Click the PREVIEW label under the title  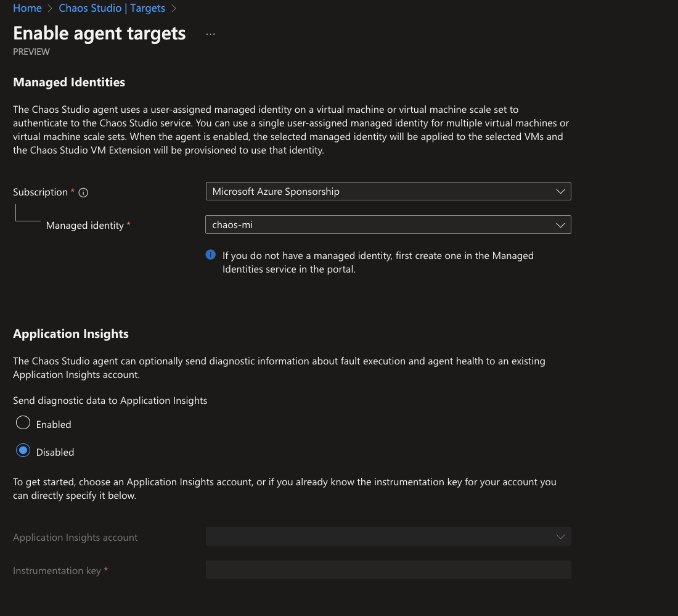[x=31, y=51]
